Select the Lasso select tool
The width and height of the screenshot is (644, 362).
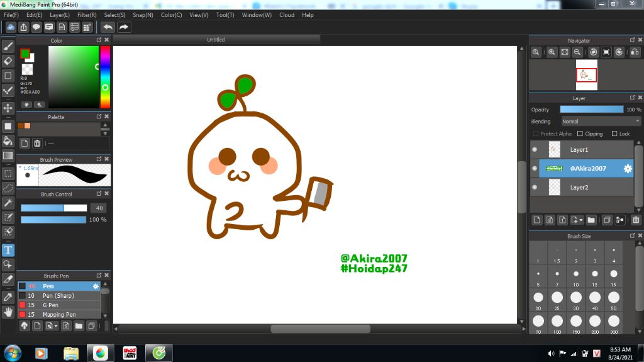pos(8,188)
